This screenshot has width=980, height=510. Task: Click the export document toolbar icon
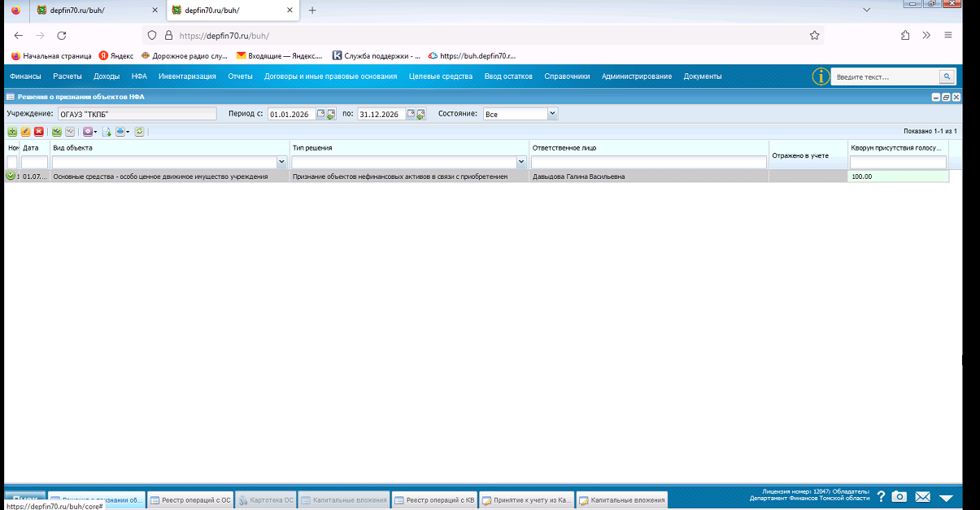pyautogui.click(x=107, y=131)
